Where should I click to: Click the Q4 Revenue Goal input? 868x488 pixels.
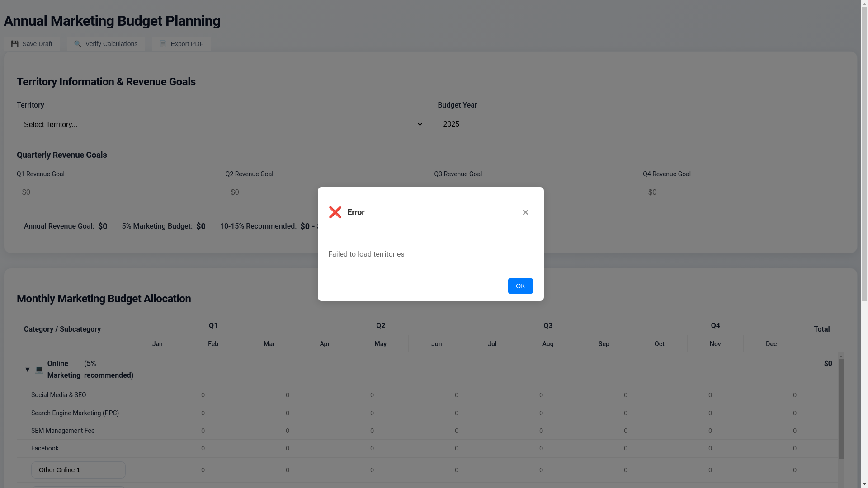[743, 192]
